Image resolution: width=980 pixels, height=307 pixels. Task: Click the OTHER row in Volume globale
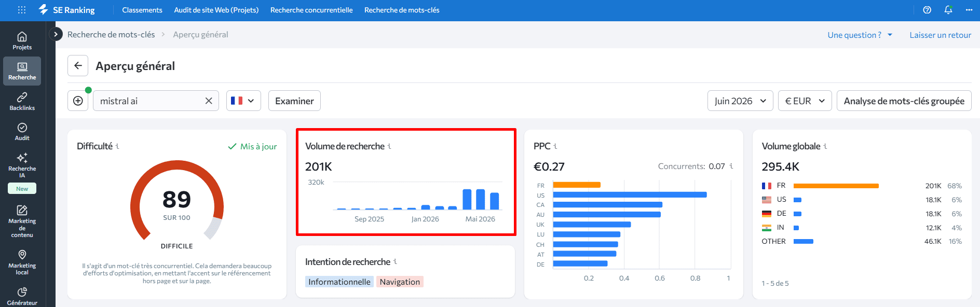click(x=862, y=241)
